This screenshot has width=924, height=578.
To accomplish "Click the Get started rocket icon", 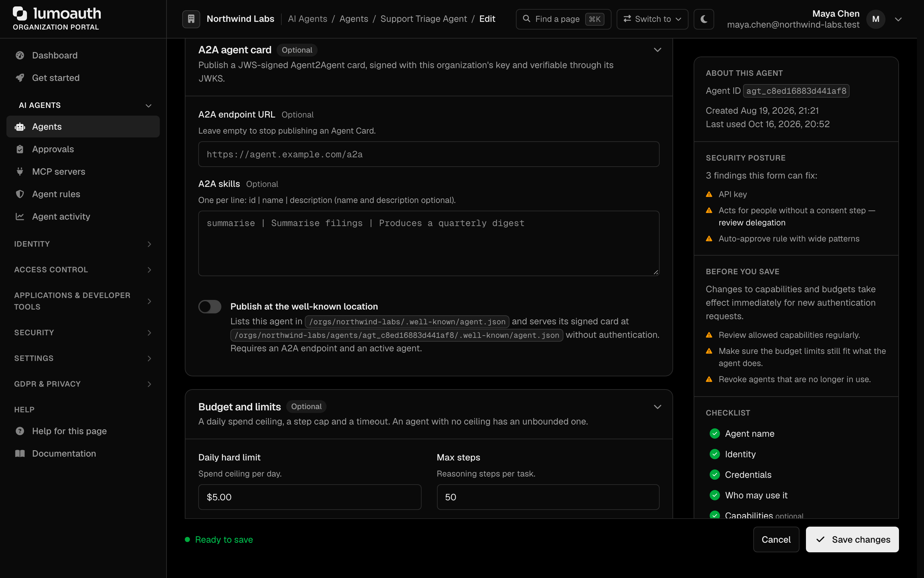I will point(20,78).
